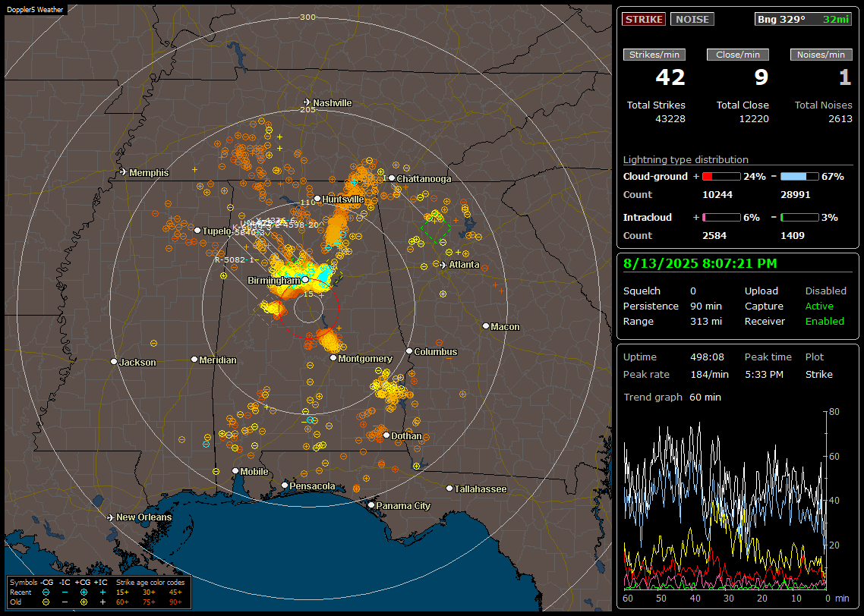Click the negative intracloud 3% bar

click(x=799, y=218)
